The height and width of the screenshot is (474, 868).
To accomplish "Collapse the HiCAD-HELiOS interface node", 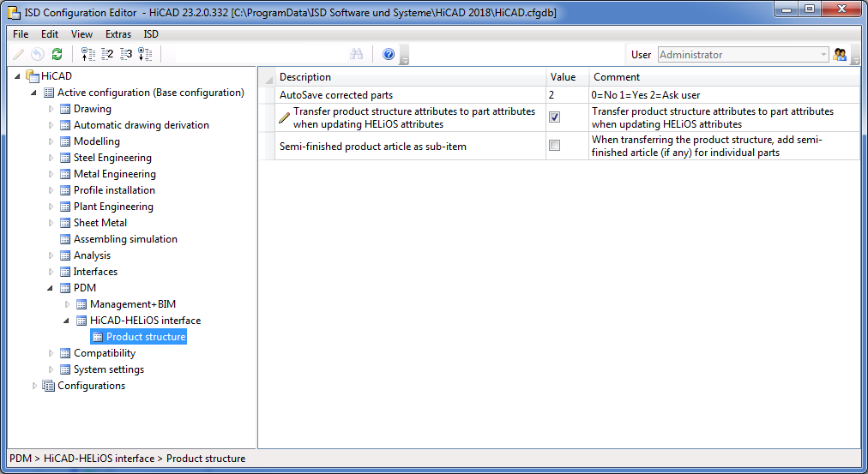I will pos(66,321).
